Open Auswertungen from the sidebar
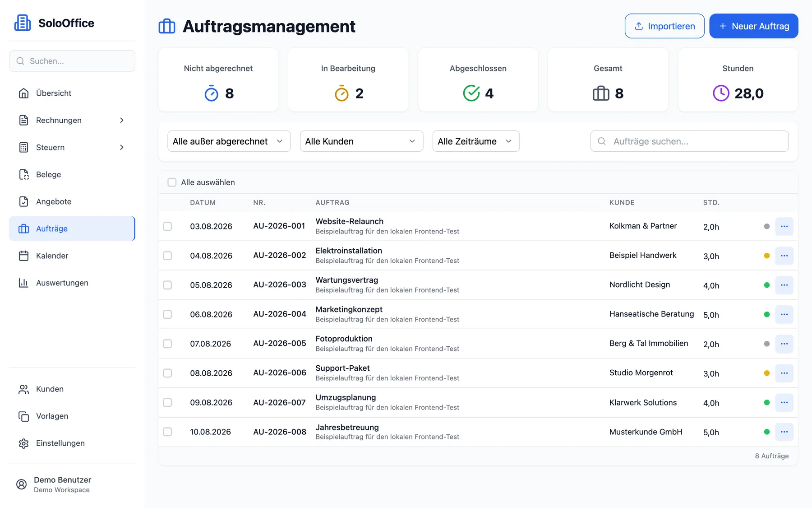 click(x=72, y=283)
